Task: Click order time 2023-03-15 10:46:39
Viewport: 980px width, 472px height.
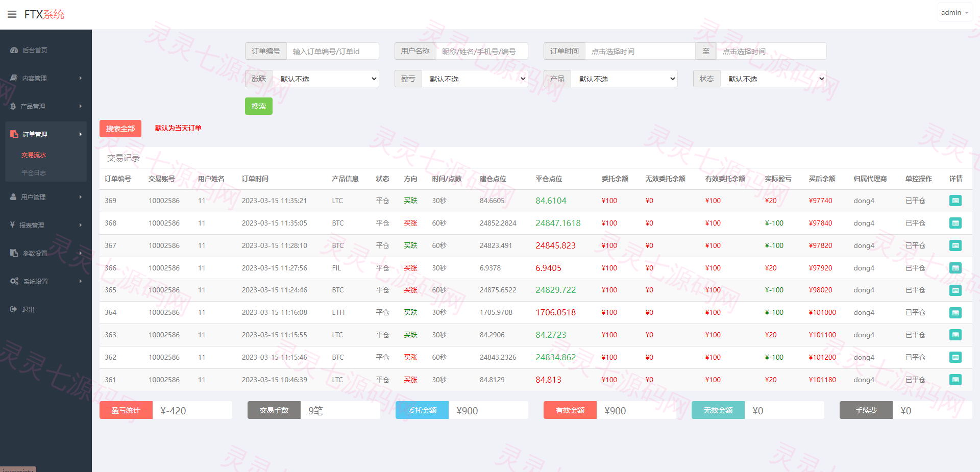Action: coord(275,380)
